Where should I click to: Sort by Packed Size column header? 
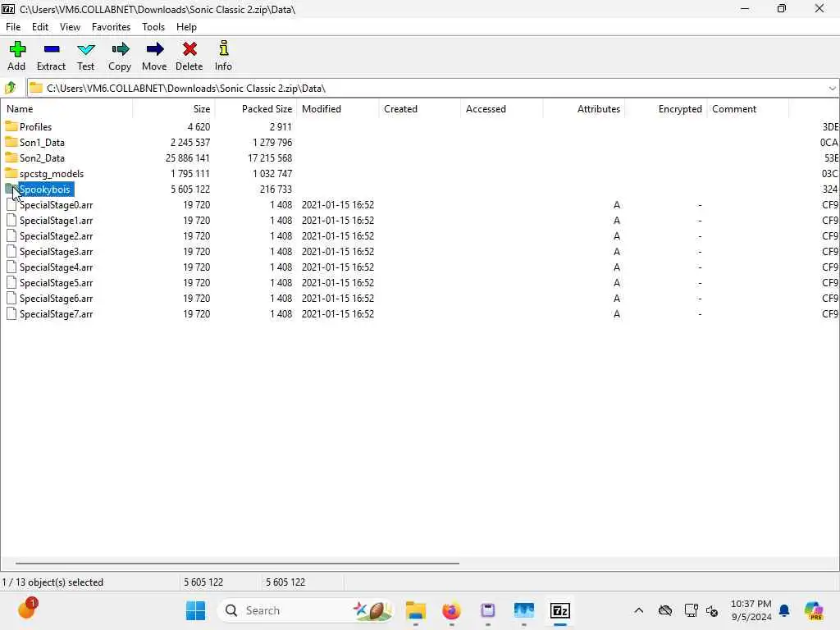256,109
